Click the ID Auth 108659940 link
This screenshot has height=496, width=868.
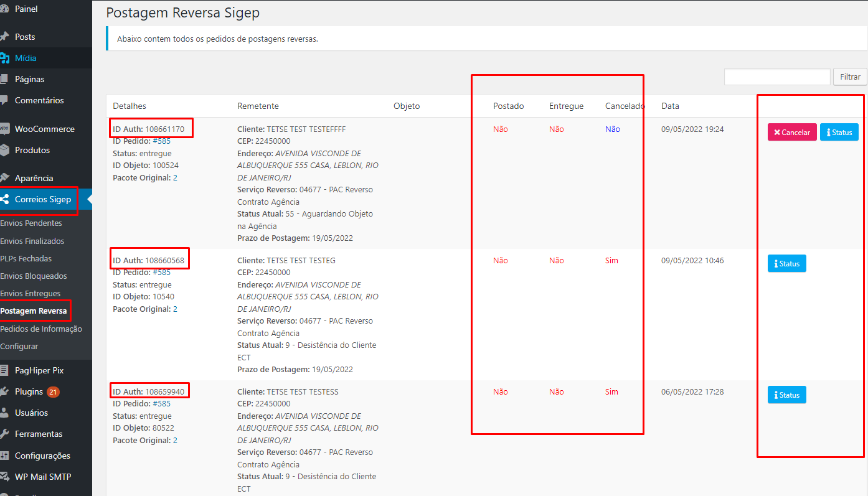pos(164,392)
